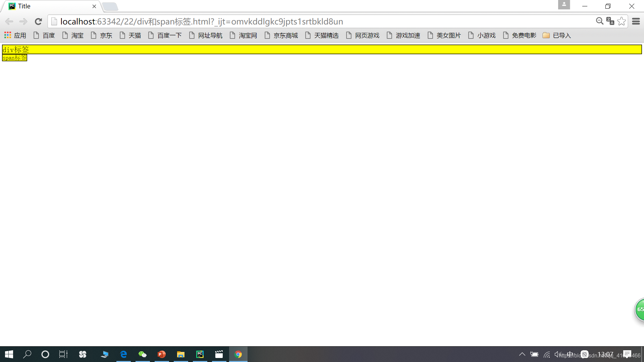Open the 京东商城 bookmark

(281, 35)
